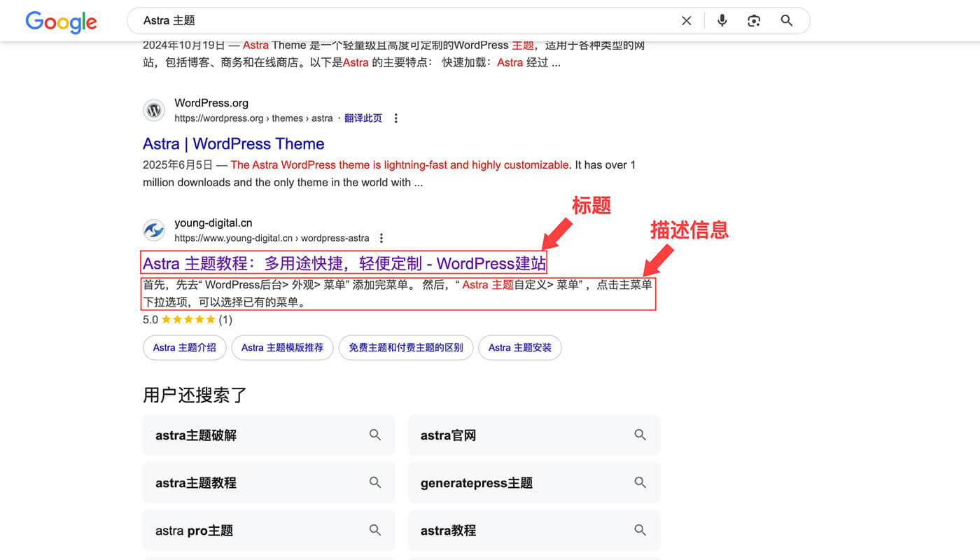Search related term astra官网
This screenshot has height=560, width=980.
pos(534,435)
